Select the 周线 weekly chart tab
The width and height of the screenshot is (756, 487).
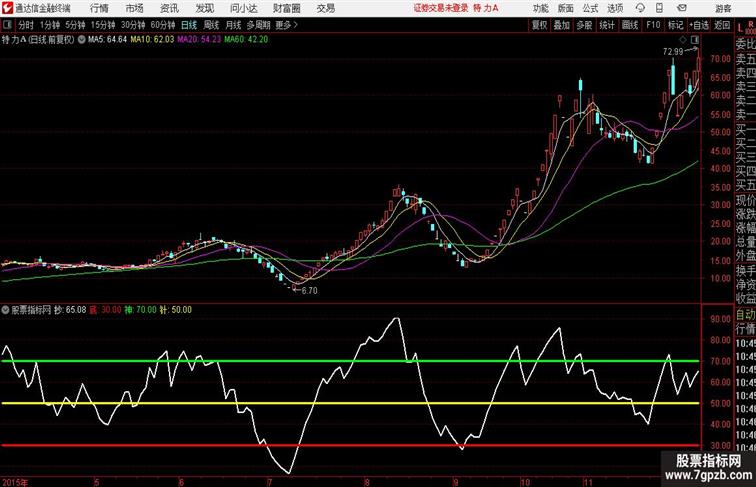211,25
